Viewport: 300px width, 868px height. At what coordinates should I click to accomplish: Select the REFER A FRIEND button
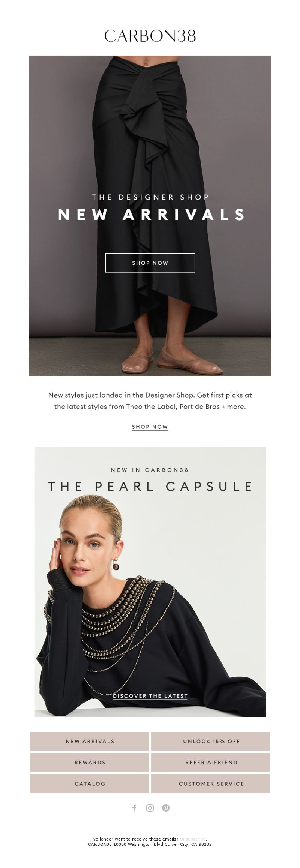pos(211,763)
